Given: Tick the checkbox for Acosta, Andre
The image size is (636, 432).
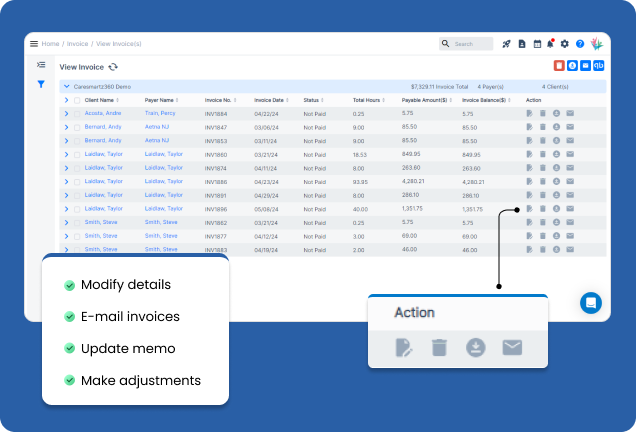Looking at the screenshot, I should pos(77,114).
